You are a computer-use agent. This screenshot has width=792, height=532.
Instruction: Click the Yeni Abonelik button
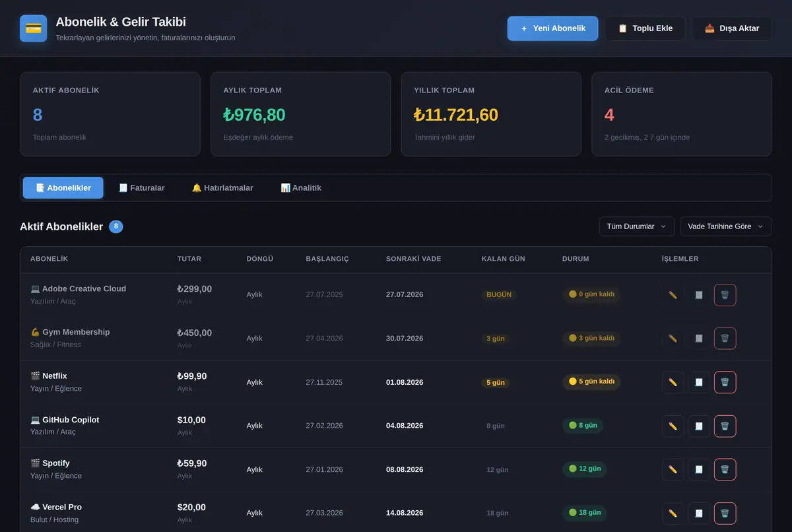pos(553,28)
